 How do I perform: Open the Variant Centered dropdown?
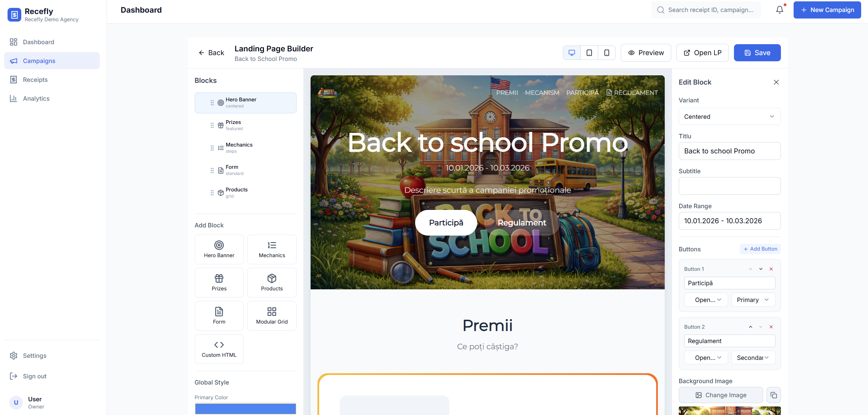click(x=730, y=116)
